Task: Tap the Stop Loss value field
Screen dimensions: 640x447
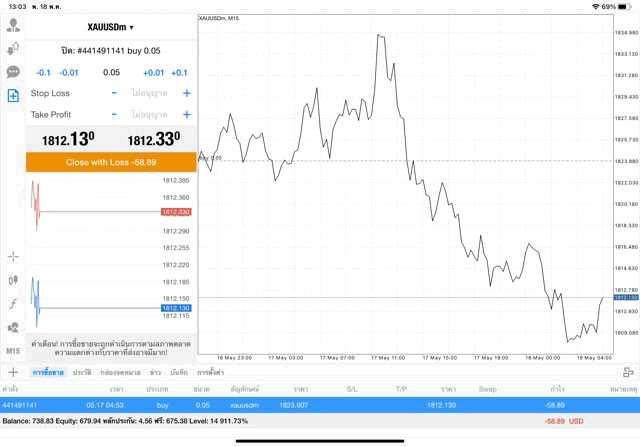Action: pos(149,93)
